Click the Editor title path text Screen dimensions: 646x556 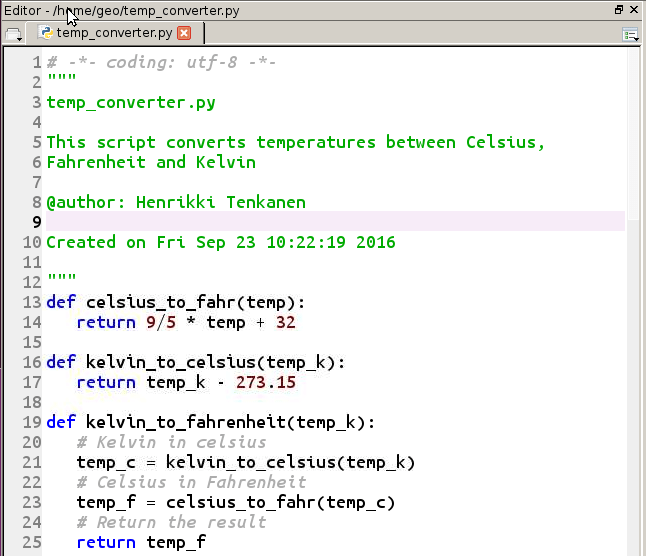pos(122,11)
